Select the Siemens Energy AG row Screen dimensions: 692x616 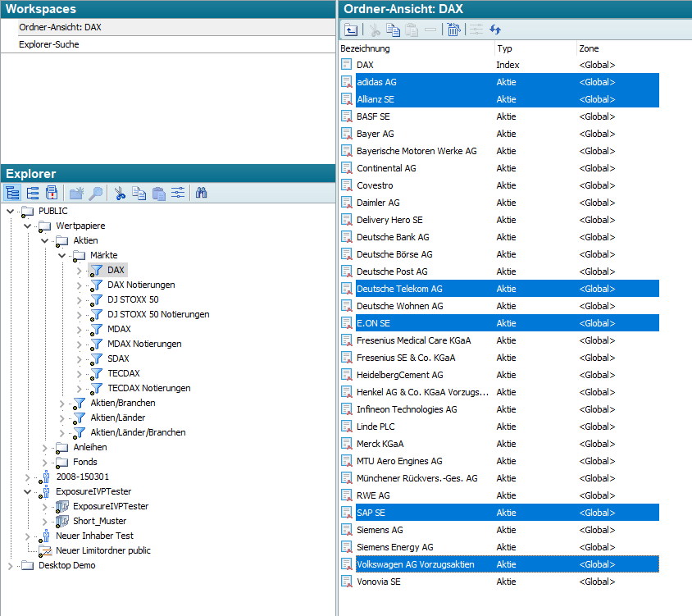(394, 547)
